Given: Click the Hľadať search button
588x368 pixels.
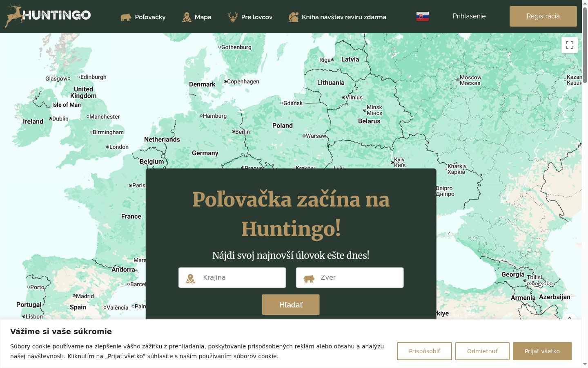Looking at the screenshot, I should pyautogui.click(x=291, y=305).
